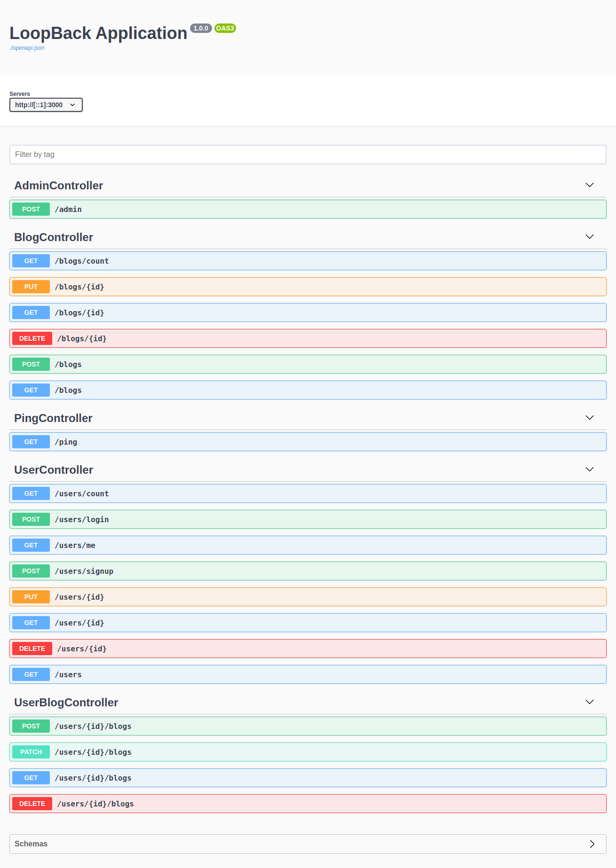Expand GET /ping operation
616x868 pixels.
308,442
